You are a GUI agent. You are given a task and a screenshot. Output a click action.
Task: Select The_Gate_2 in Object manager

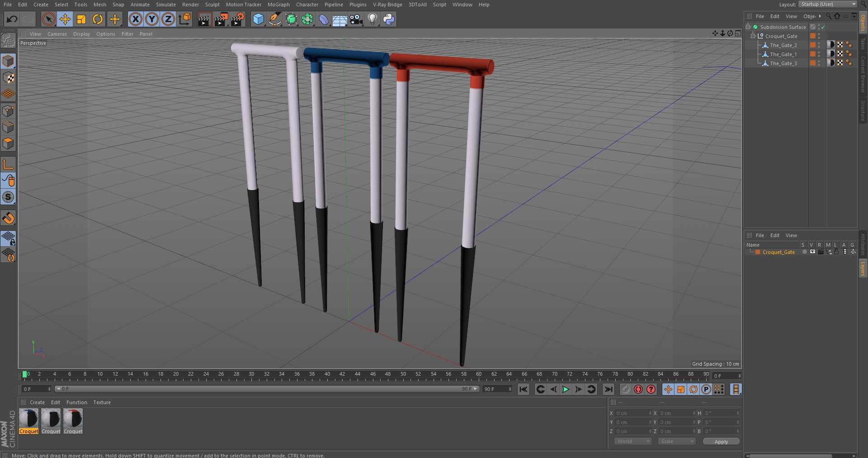point(783,45)
